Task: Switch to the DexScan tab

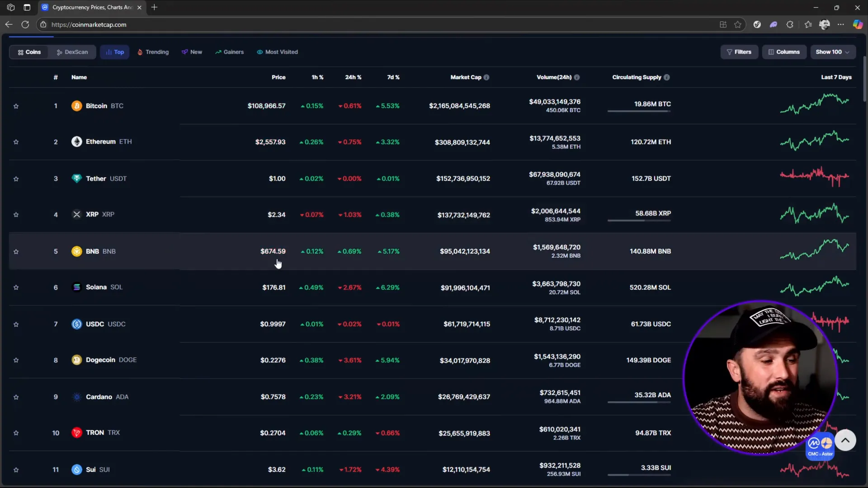Action: coord(72,52)
